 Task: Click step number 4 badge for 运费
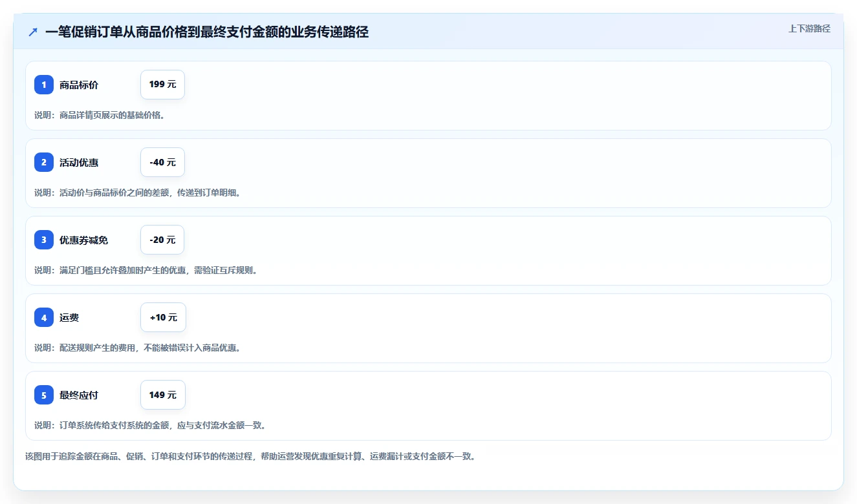click(44, 317)
